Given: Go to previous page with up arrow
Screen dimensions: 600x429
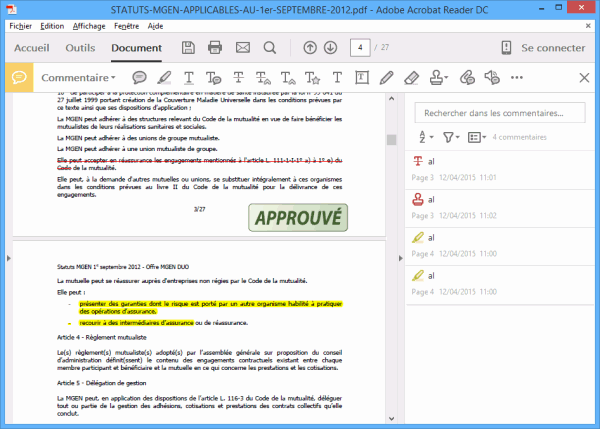Looking at the screenshot, I should [x=310, y=47].
